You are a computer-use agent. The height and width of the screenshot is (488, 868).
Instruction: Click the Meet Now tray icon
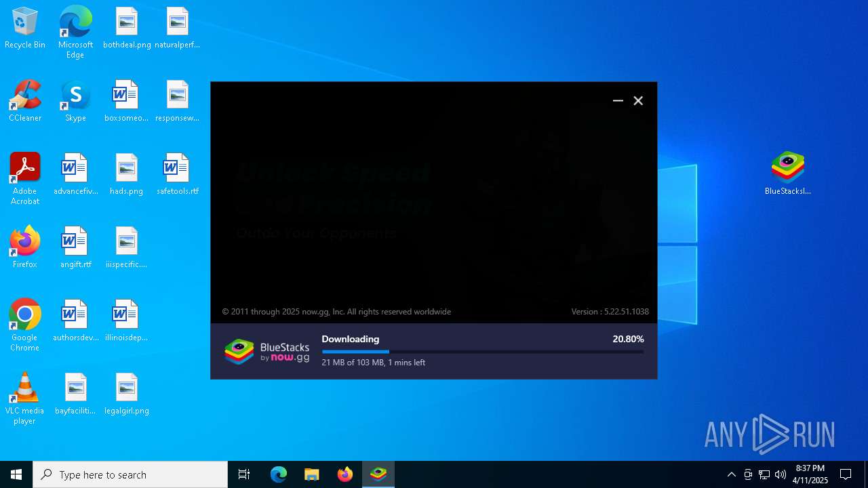(x=748, y=474)
